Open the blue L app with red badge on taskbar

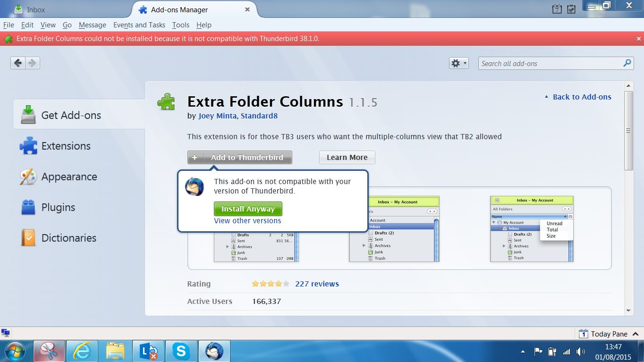(148, 351)
